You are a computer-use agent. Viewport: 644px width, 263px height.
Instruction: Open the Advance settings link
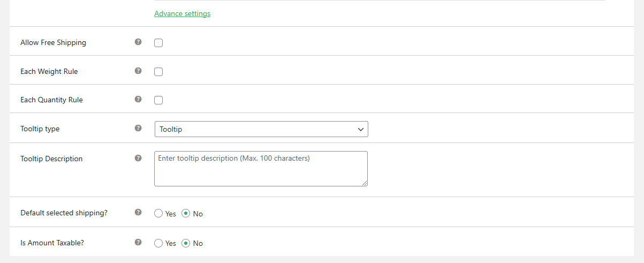pos(182,14)
